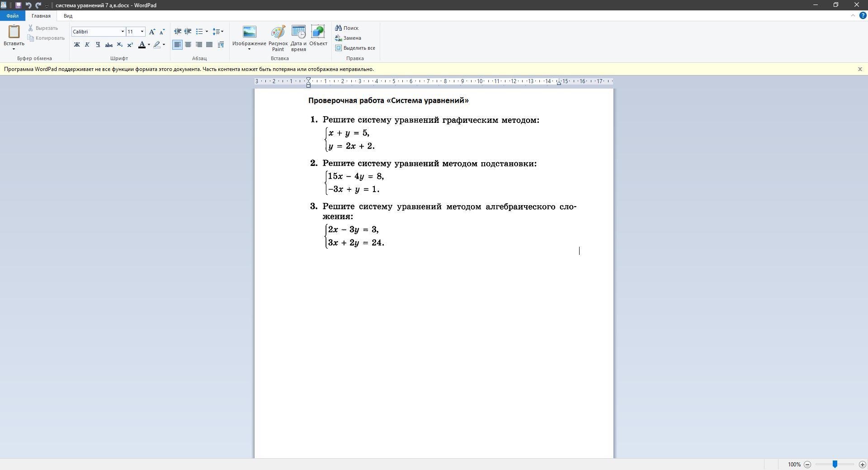Click the equation 3x + 2y = 24
868x470 pixels.
point(356,243)
